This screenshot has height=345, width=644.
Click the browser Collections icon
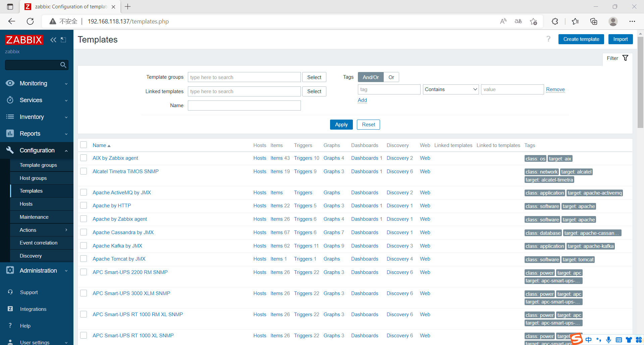point(594,21)
